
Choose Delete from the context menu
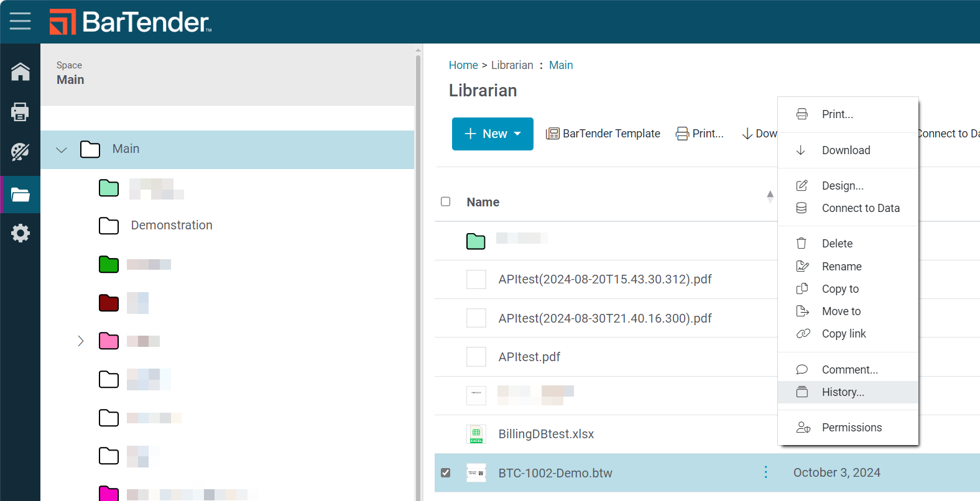[848, 244]
